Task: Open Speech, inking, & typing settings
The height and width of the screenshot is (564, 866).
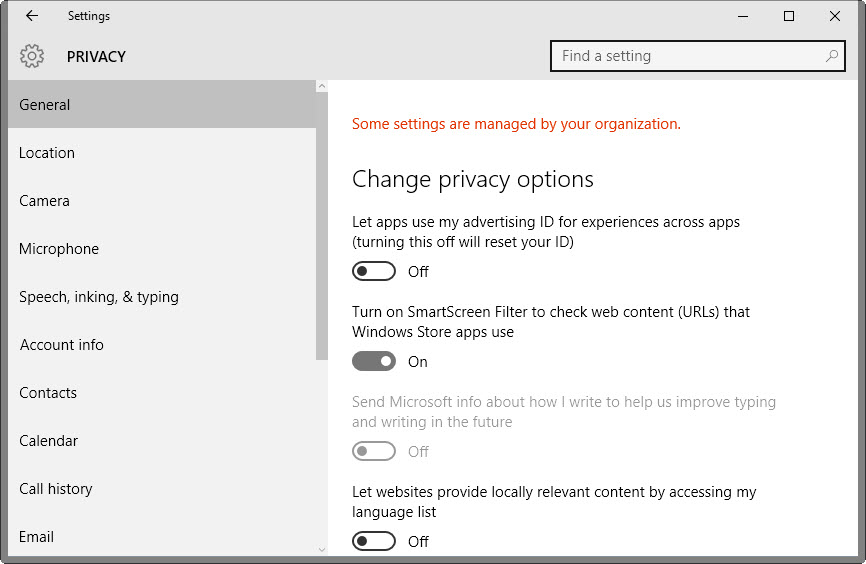Action: pos(99,297)
